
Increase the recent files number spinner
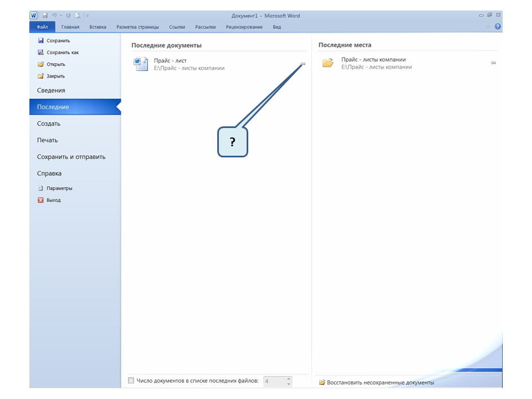coord(288,378)
